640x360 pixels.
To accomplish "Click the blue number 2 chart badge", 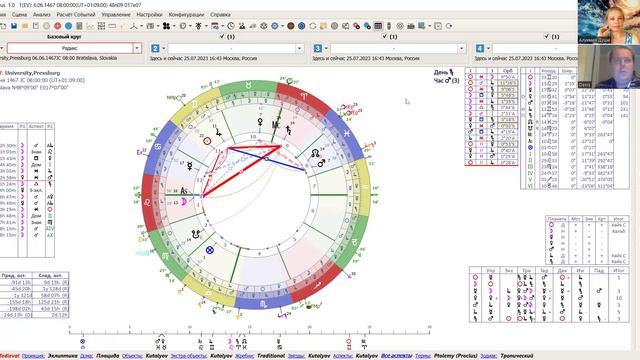I will (x=155, y=49).
